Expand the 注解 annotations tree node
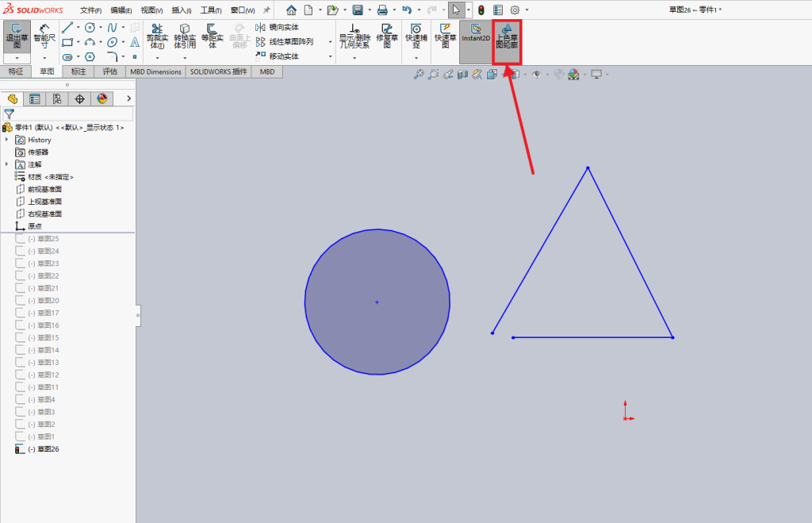 point(6,164)
